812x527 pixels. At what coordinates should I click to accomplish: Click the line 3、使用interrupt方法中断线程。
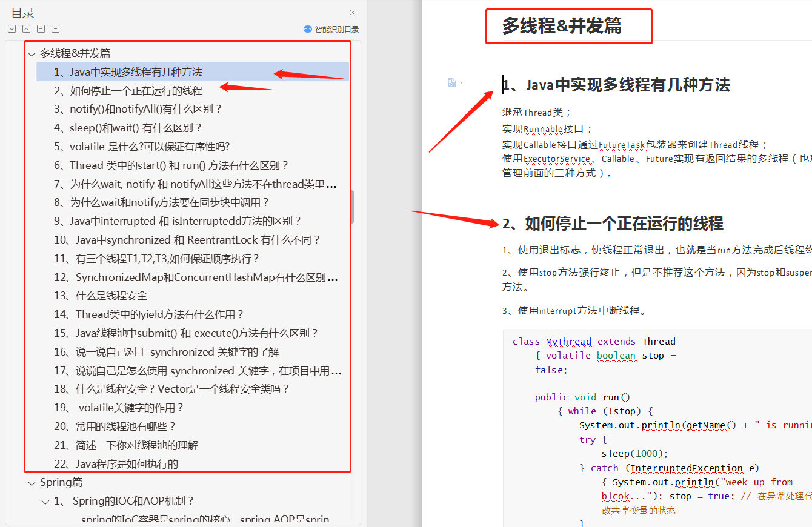pos(574,311)
